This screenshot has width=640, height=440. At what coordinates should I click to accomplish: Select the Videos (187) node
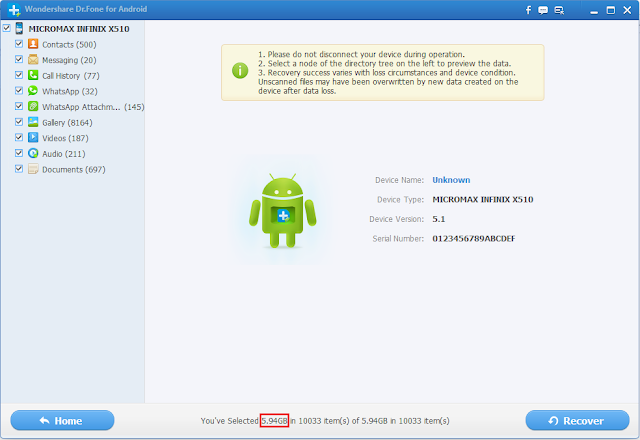[65, 138]
